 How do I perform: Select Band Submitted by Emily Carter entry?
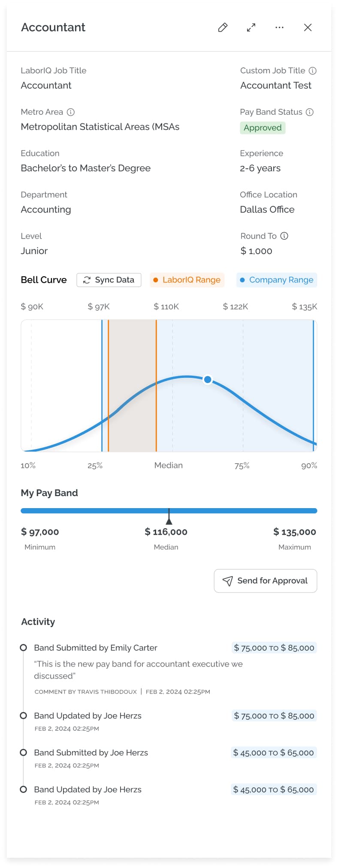point(96,648)
